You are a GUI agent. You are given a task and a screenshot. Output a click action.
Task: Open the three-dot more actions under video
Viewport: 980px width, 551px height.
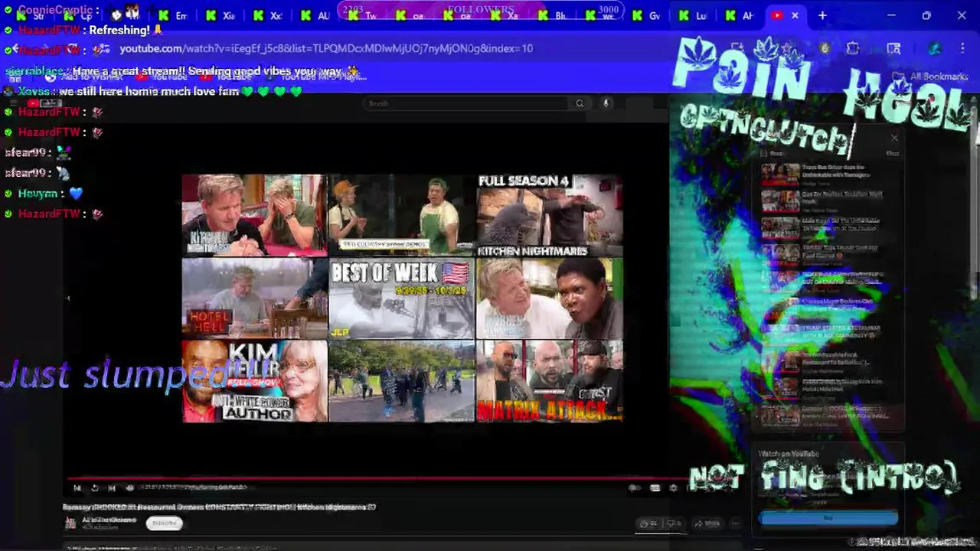coord(736,523)
